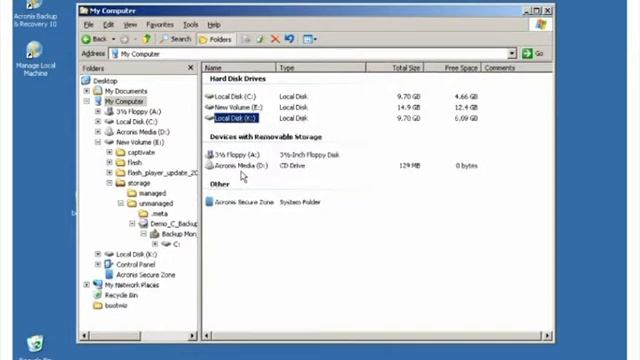Select Backup Mon item in tree
The width and height of the screenshot is (640, 360).
[x=178, y=234]
